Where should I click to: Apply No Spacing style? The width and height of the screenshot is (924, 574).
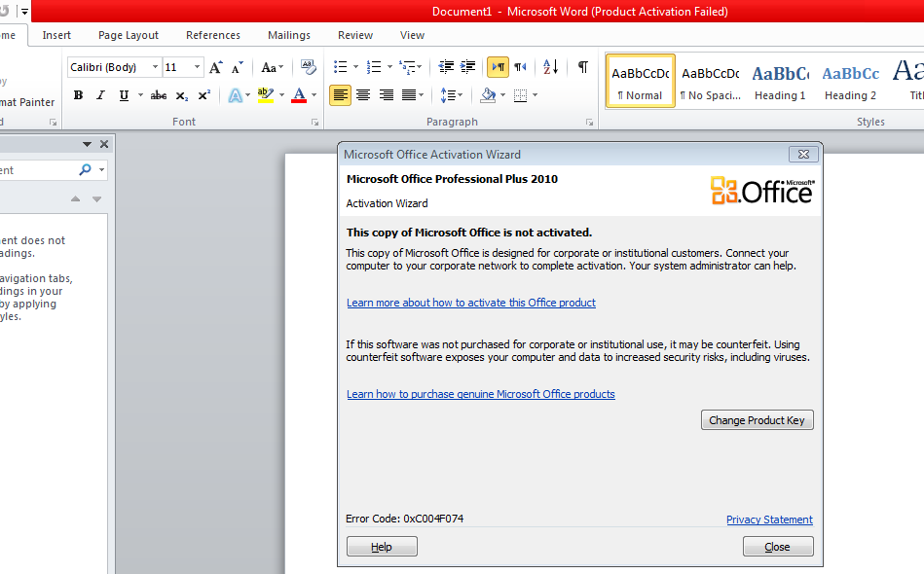click(x=710, y=82)
